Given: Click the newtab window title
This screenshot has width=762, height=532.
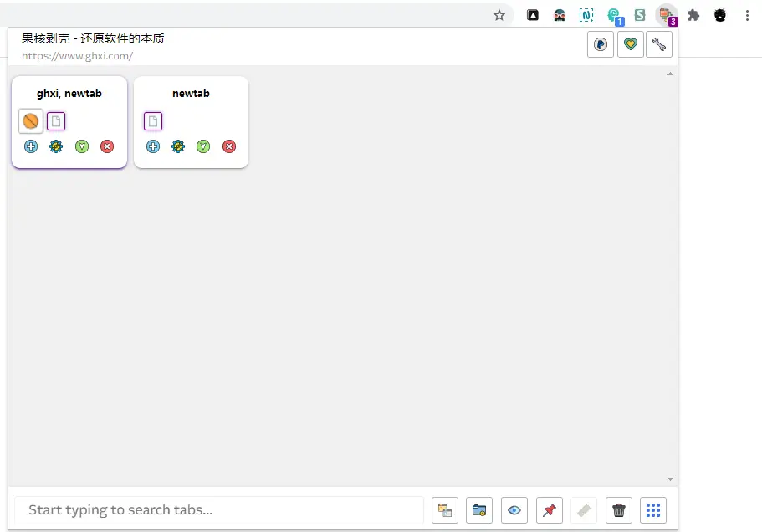Looking at the screenshot, I should pyautogui.click(x=191, y=94).
